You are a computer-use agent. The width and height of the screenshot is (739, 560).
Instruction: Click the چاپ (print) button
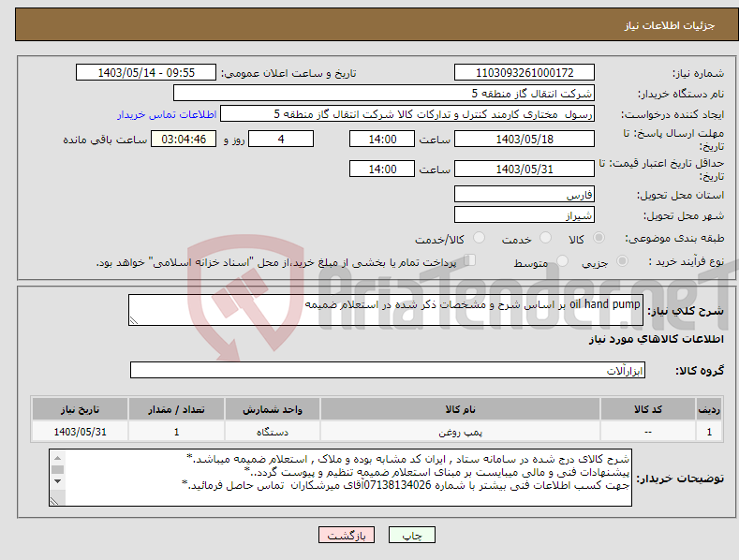411,535
